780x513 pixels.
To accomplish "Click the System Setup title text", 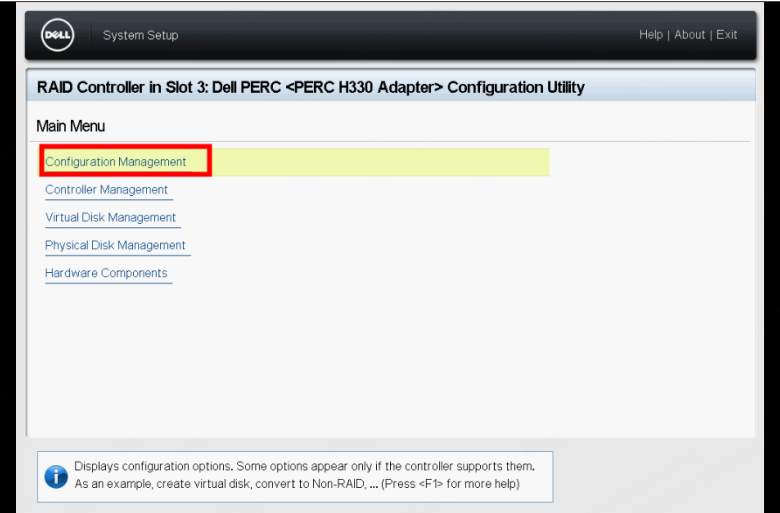I will point(140,35).
